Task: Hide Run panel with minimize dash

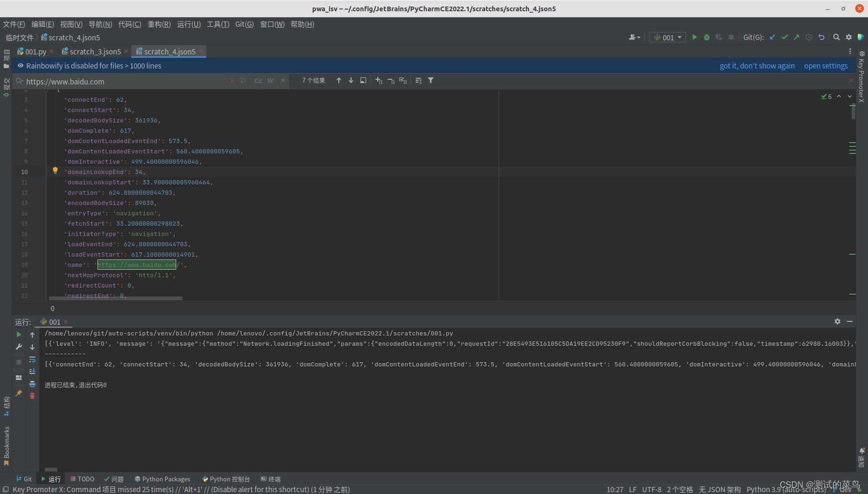Action: pos(850,321)
